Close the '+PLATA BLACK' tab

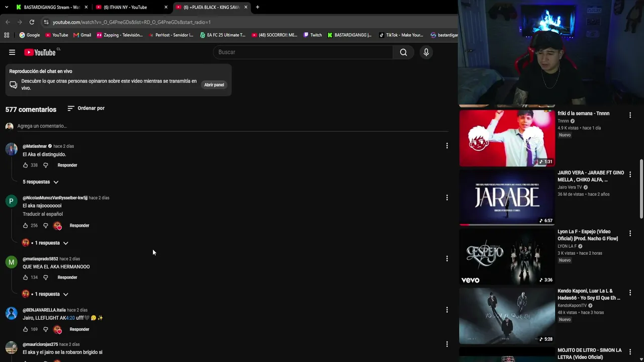tap(246, 7)
